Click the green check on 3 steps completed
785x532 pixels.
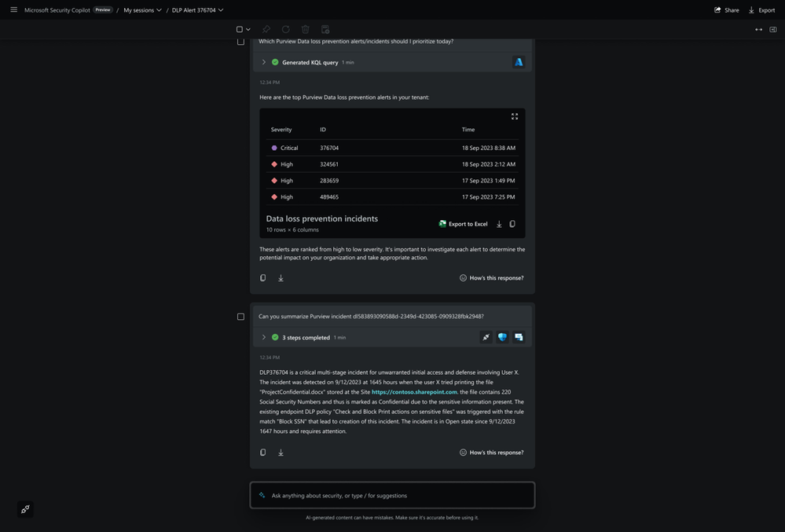click(x=275, y=337)
